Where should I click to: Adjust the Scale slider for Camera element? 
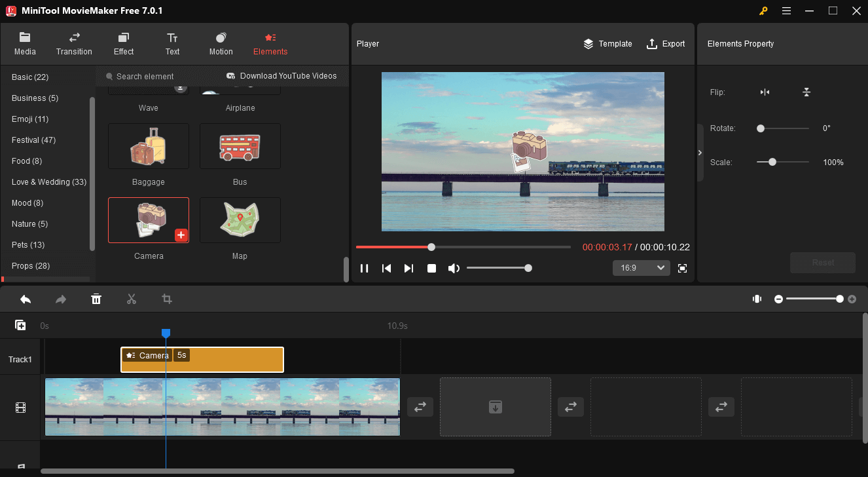coord(772,162)
